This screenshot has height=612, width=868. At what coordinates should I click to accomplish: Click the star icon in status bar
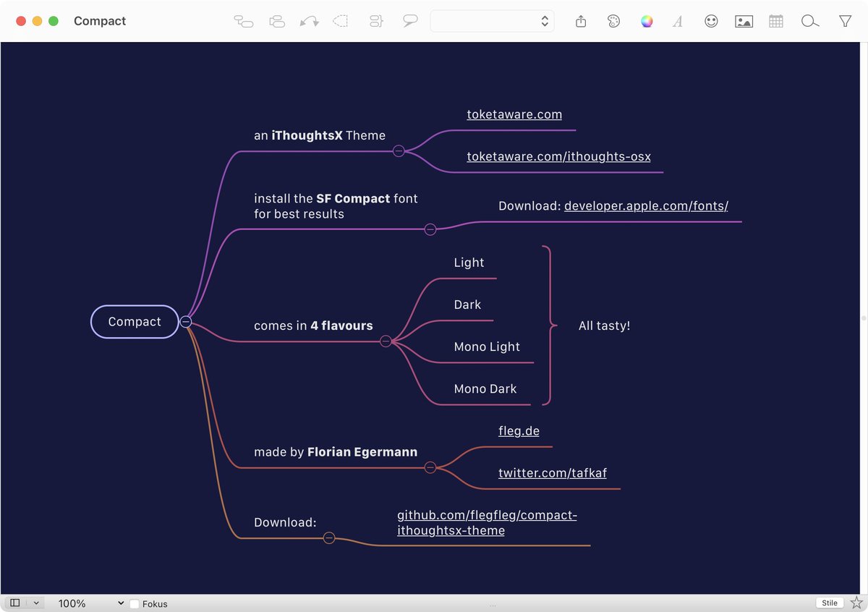(856, 603)
